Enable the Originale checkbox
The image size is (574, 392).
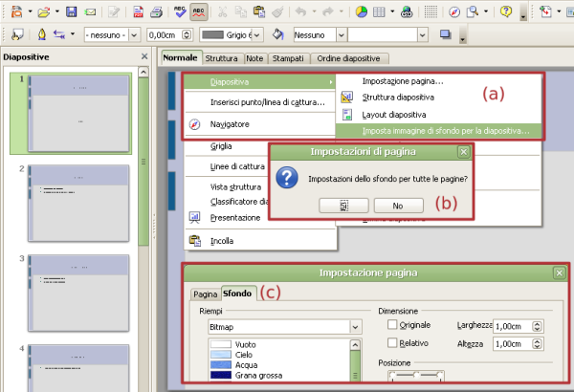(390, 326)
